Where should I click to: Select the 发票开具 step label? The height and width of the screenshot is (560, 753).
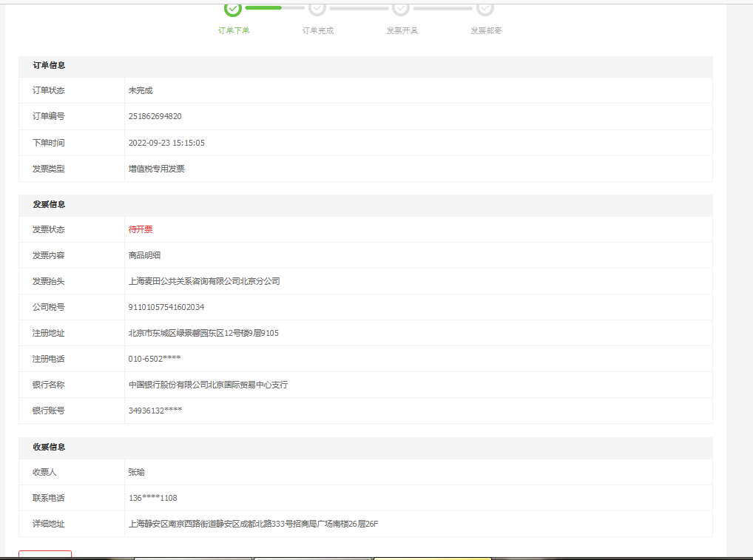(x=402, y=31)
